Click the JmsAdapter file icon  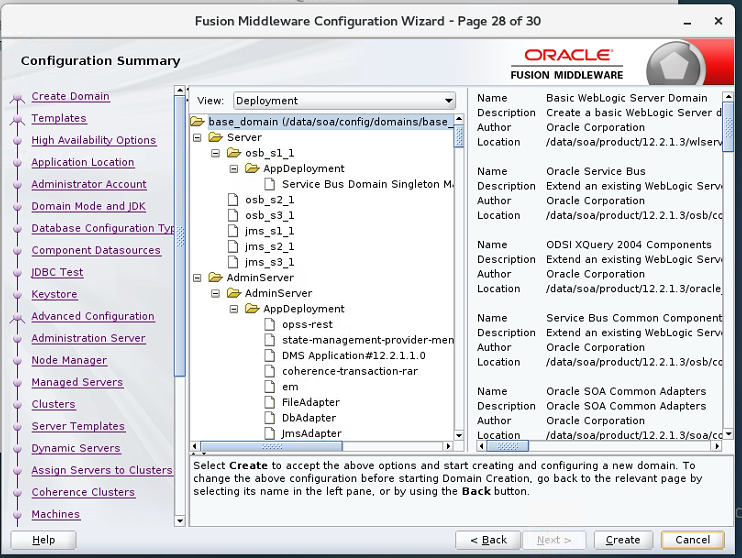[x=270, y=433]
